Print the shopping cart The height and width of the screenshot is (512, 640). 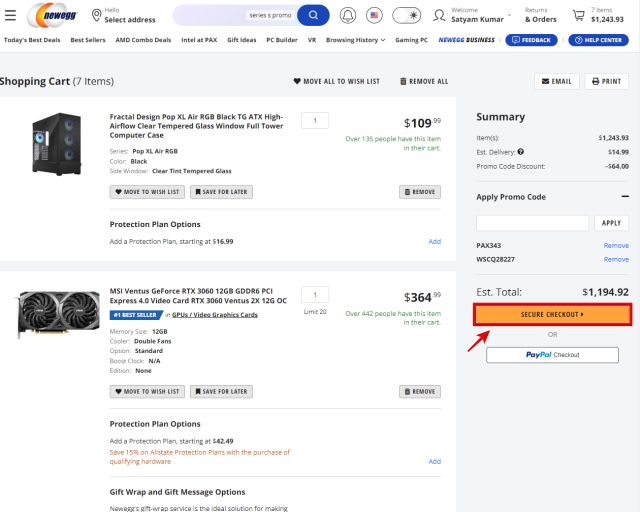(607, 81)
